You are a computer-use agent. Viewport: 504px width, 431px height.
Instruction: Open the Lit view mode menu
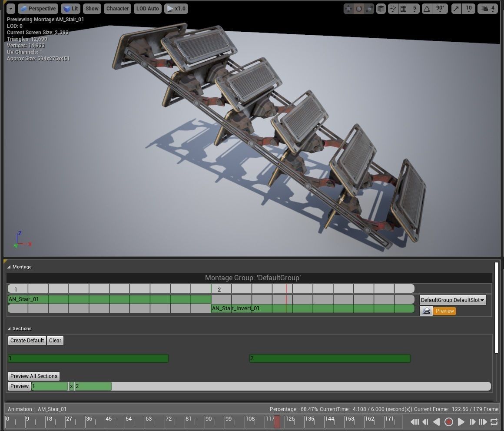click(x=70, y=9)
